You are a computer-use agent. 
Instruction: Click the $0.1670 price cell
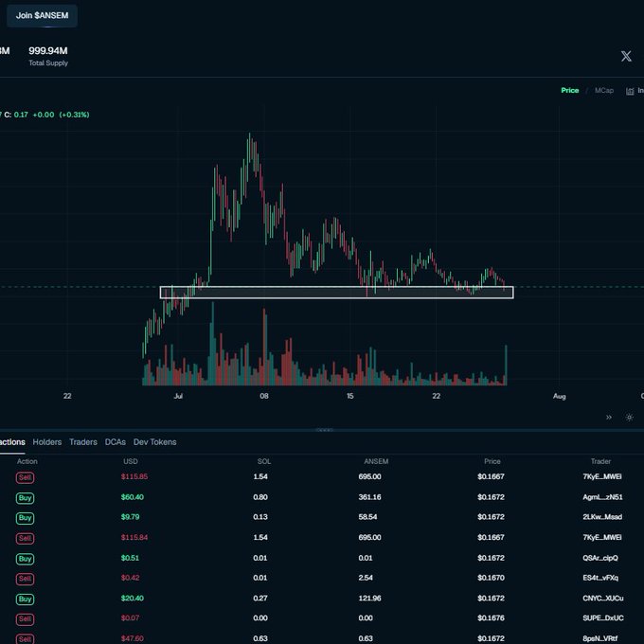491,578
